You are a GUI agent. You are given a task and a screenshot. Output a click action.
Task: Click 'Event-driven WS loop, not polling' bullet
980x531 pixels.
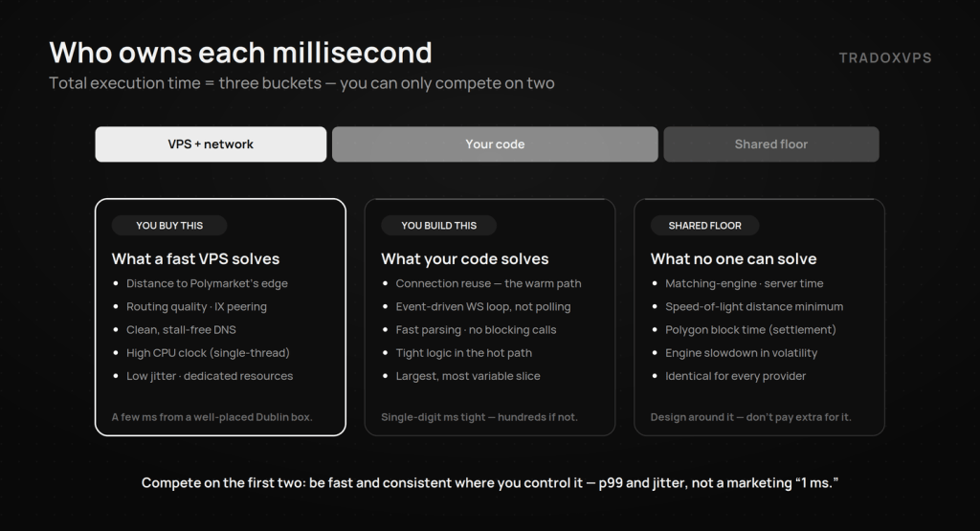point(483,307)
